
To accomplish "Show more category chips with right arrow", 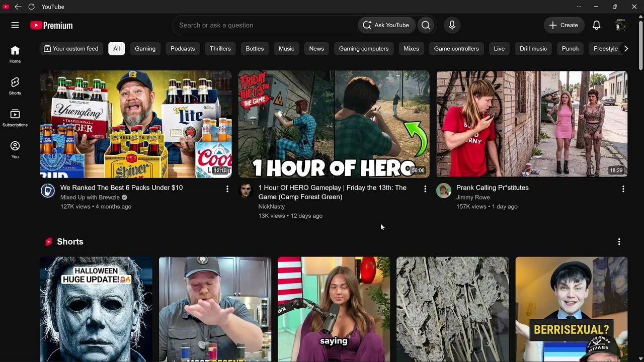I will point(626,49).
